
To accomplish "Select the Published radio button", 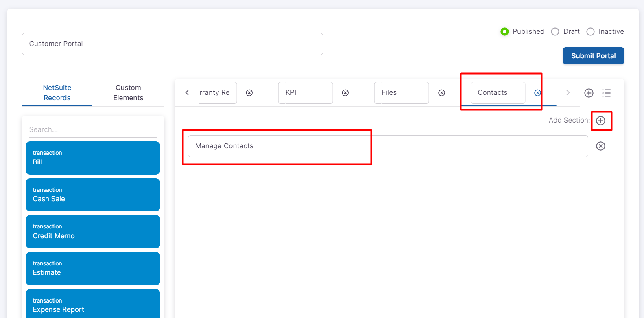I will point(504,32).
